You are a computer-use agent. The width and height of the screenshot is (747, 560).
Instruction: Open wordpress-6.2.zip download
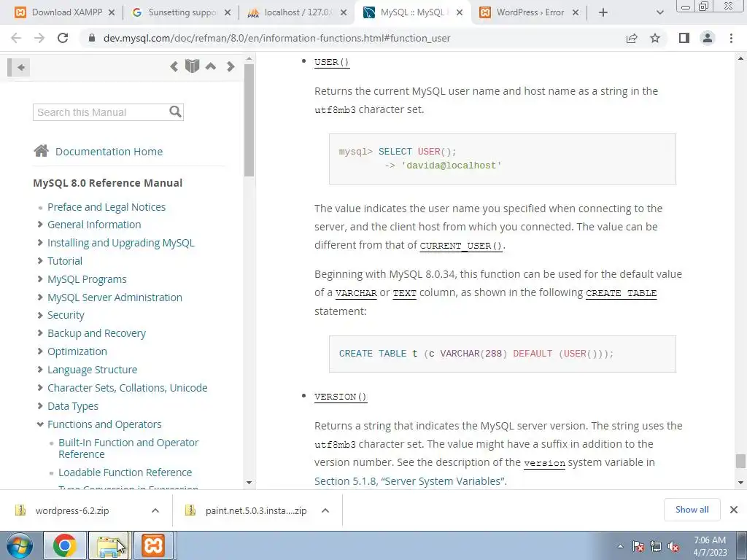click(x=72, y=510)
